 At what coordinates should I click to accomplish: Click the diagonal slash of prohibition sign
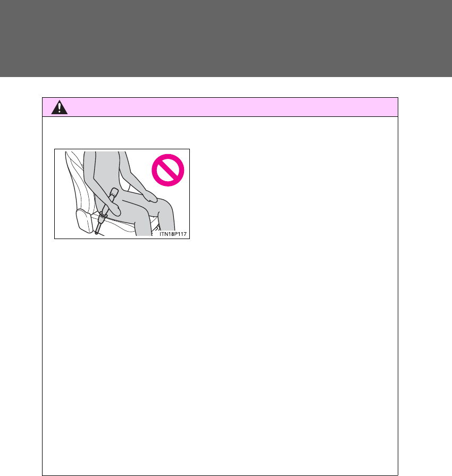[x=168, y=170]
